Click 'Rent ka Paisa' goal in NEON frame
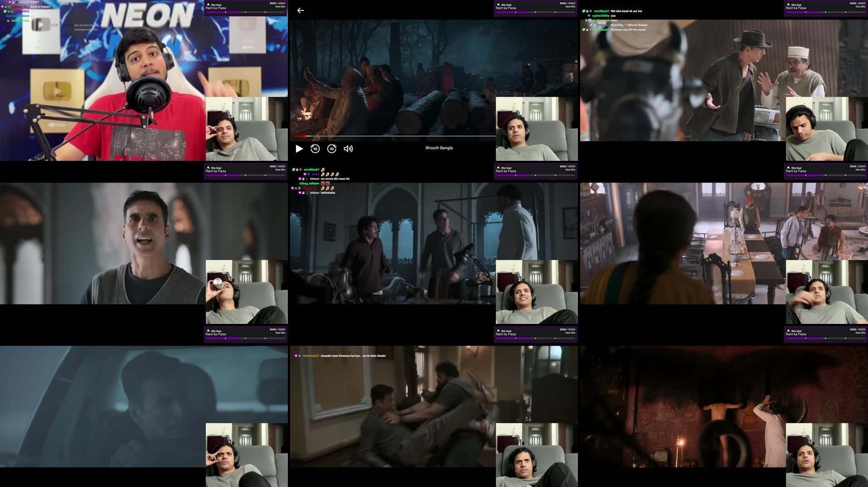 click(x=216, y=8)
